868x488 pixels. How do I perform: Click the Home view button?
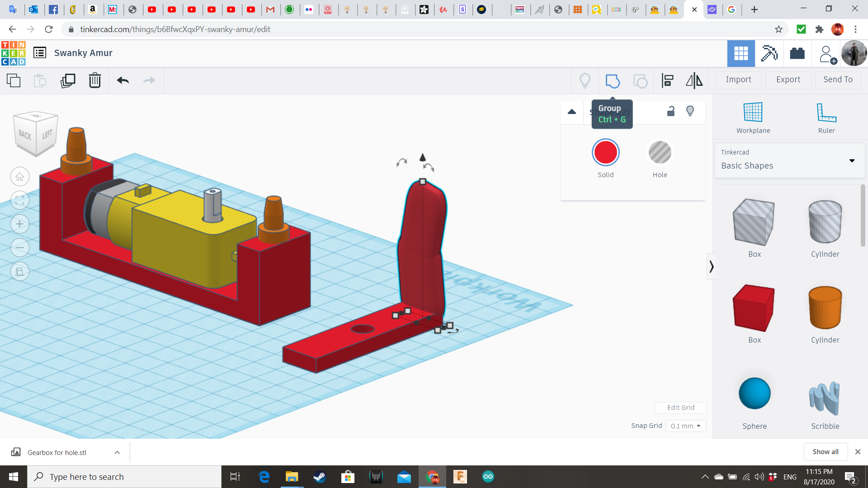(x=20, y=177)
